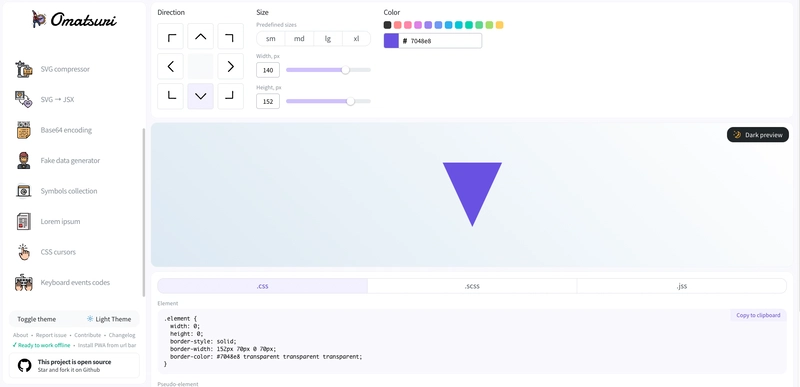Open the Base64 encoding tool icon
The image size is (800, 387).
tap(23, 130)
